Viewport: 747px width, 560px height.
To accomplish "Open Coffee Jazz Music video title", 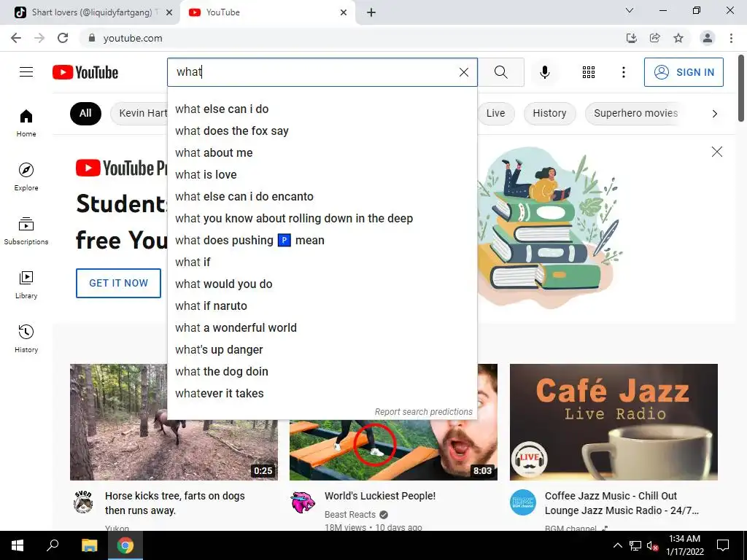I will tap(622, 503).
